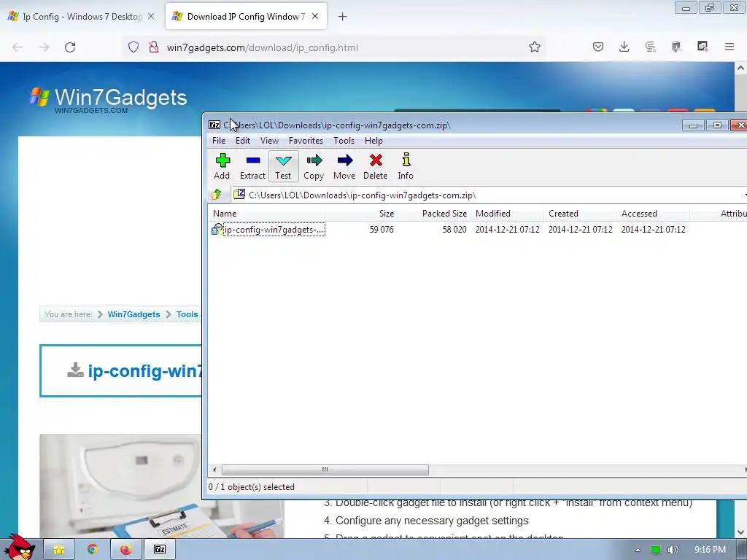Click the volume speaker tray icon
747x560 pixels.
(673, 550)
